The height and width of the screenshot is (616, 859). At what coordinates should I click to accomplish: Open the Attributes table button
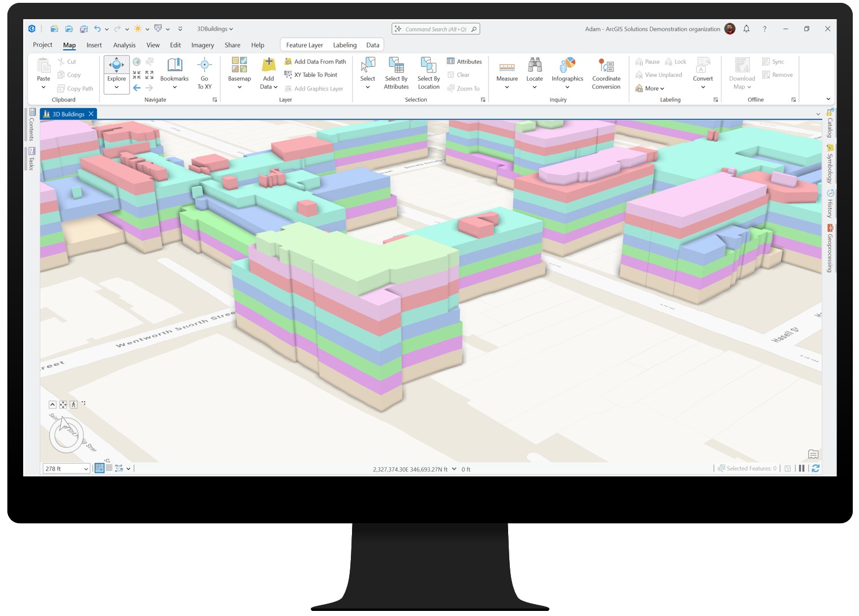click(465, 61)
